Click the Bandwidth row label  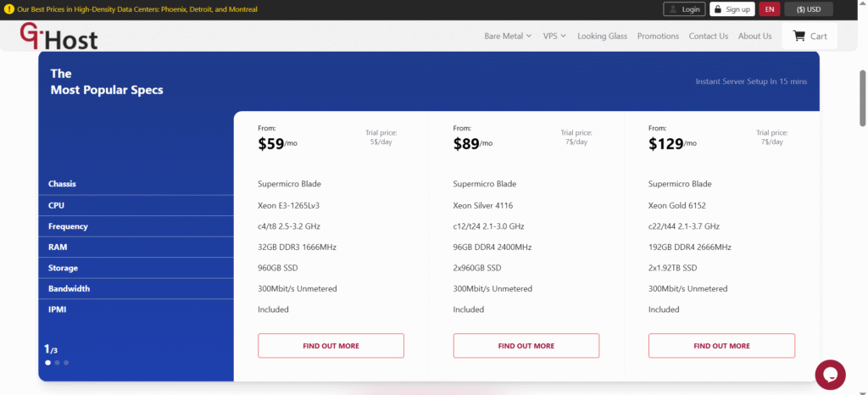coord(69,289)
